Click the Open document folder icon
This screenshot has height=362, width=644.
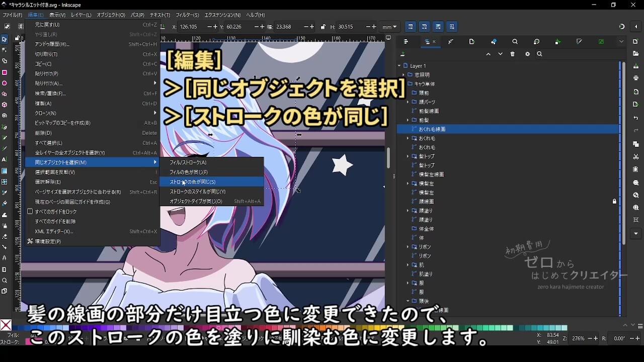(x=636, y=53)
